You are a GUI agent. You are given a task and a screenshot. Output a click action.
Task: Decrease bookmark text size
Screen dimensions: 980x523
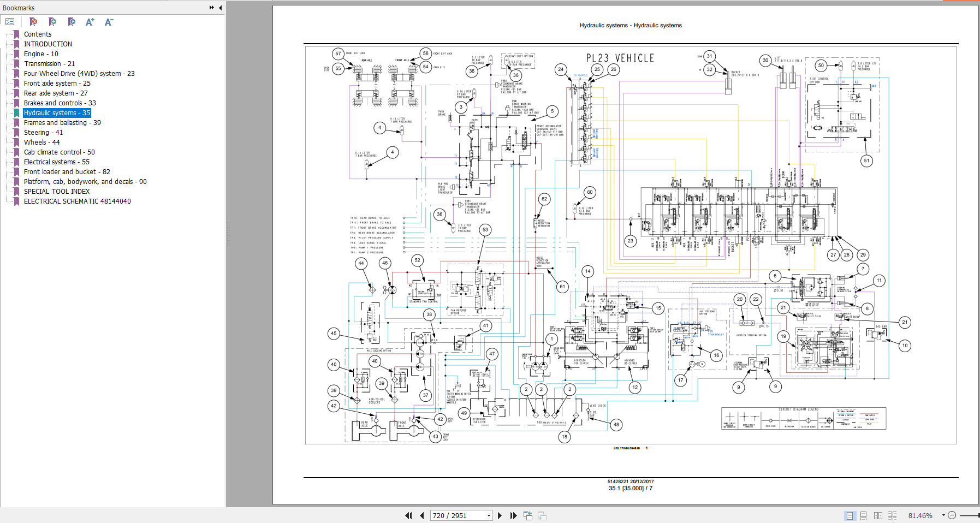point(109,22)
